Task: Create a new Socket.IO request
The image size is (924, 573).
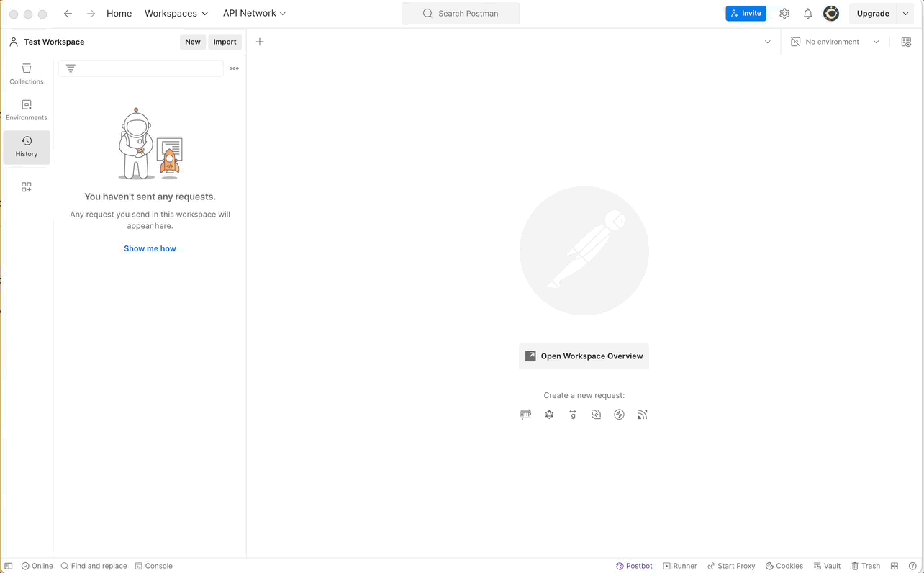Action: point(619,415)
